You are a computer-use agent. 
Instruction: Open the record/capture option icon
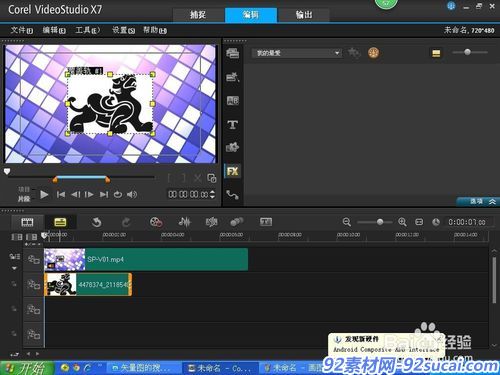click(156, 222)
